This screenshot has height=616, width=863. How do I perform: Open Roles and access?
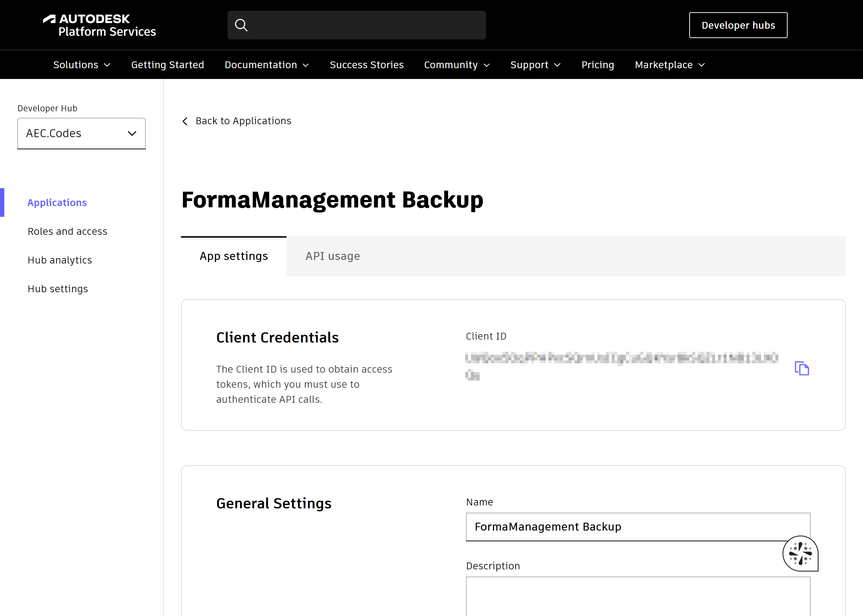67,232
